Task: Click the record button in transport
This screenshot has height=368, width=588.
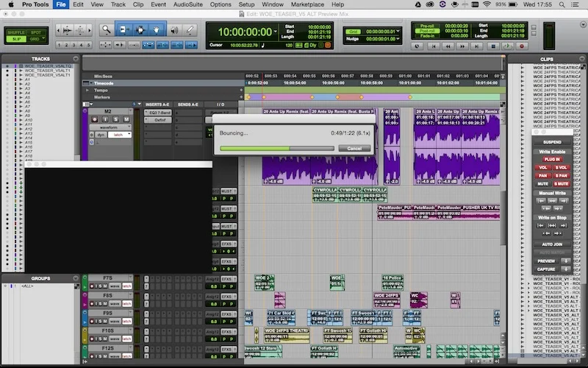Action: pos(521,46)
